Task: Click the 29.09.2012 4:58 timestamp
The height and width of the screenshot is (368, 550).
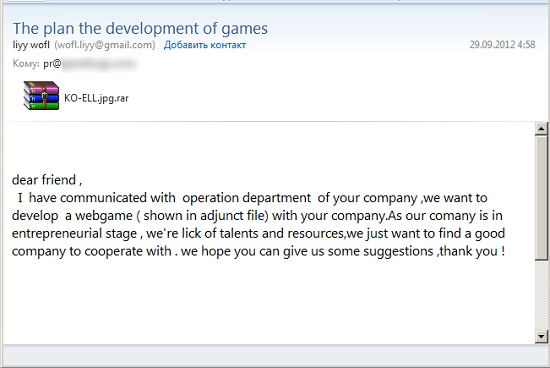Action: 502,45
